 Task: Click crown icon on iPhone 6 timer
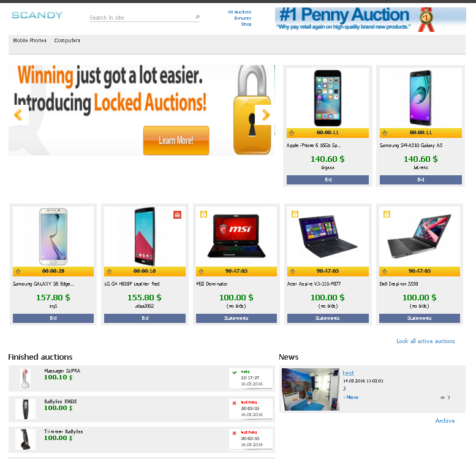(292, 133)
